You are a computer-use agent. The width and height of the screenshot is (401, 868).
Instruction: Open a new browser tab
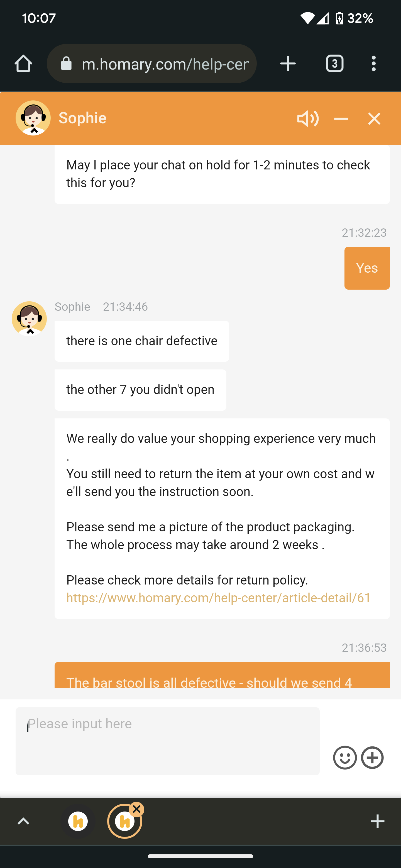288,63
